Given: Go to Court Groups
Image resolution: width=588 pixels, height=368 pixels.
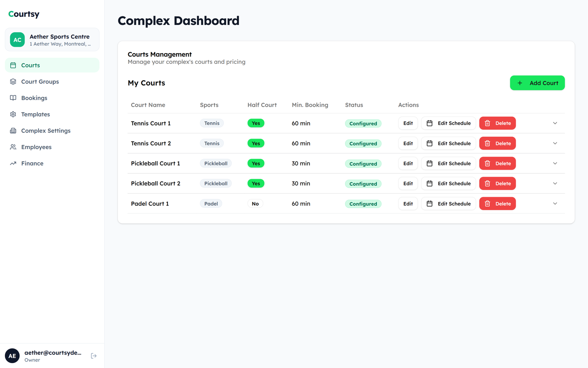Looking at the screenshot, I should pyautogui.click(x=52, y=82).
